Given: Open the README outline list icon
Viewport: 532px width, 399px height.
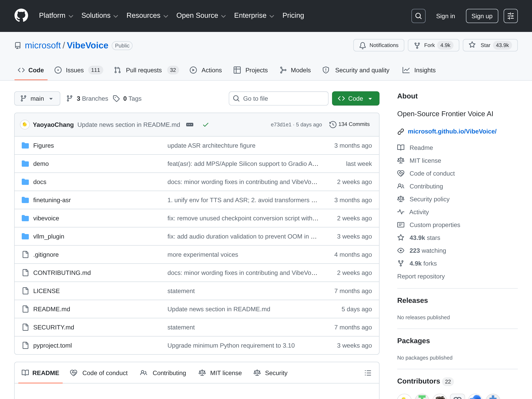Looking at the screenshot, I should tap(368, 373).
